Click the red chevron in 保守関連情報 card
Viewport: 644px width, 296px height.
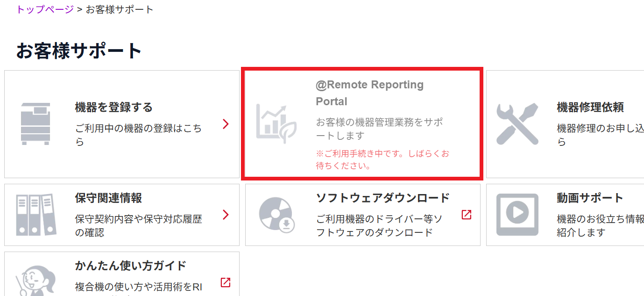coord(226,215)
